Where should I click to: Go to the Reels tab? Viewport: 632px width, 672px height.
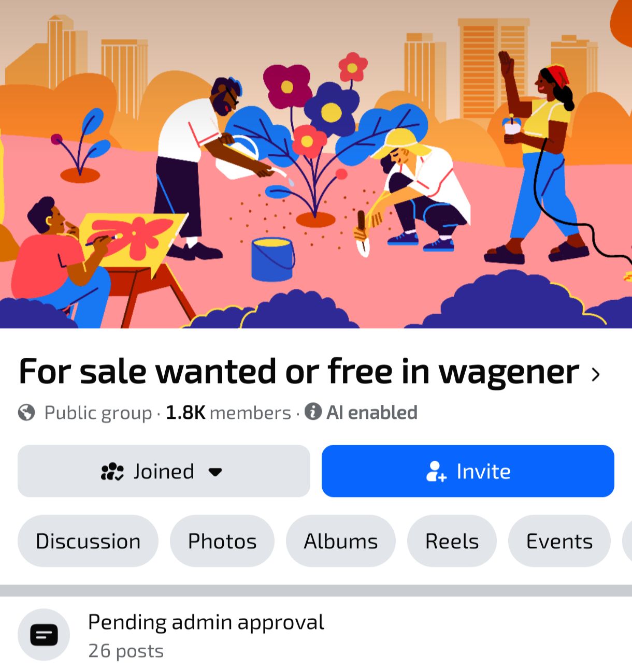452,541
